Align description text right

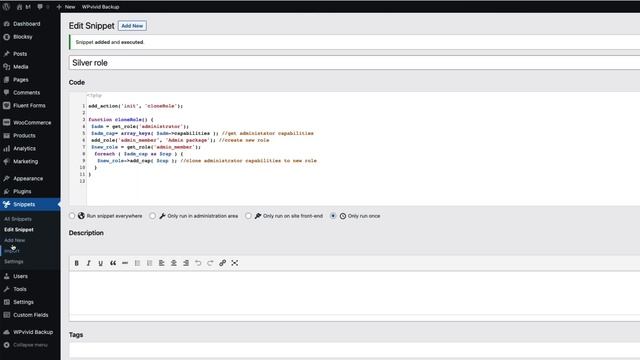[186, 263]
